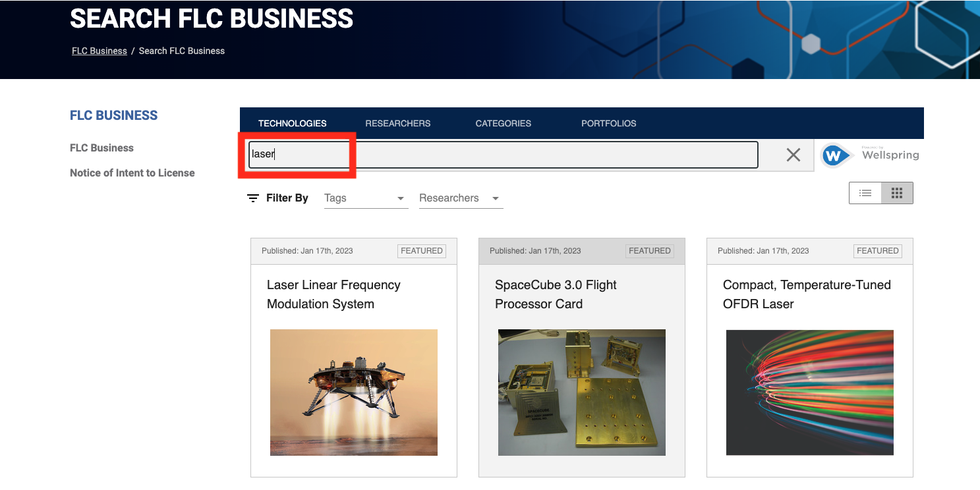
Task: Go to the Portfolios tab
Action: [608, 123]
